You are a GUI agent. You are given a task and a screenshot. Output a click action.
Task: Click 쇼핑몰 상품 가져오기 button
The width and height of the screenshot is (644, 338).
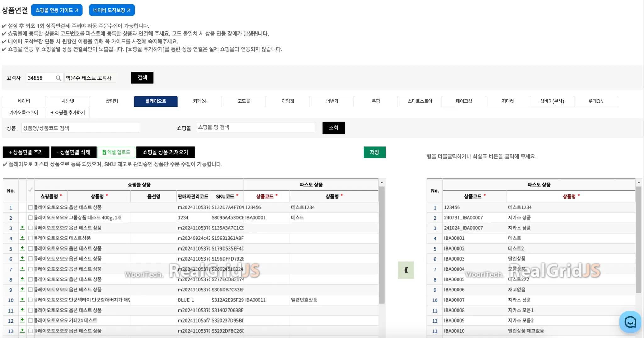[165, 152]
